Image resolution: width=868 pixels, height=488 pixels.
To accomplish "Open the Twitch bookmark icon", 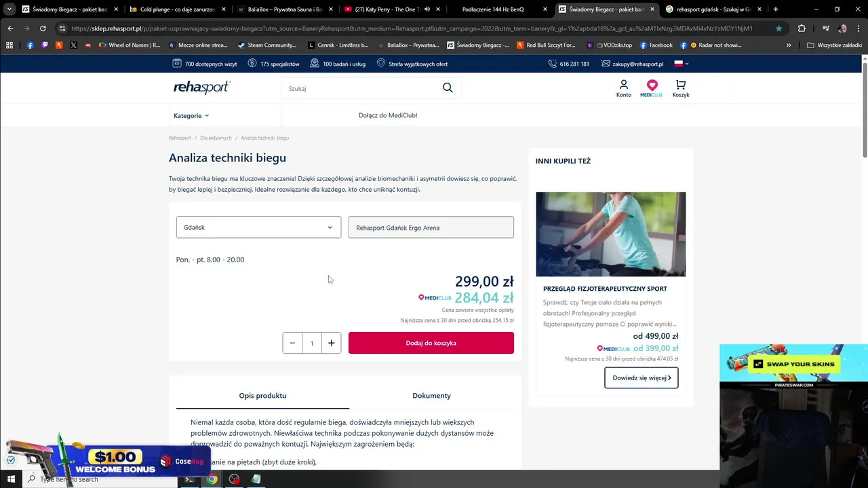I will [x=45, y=45].
